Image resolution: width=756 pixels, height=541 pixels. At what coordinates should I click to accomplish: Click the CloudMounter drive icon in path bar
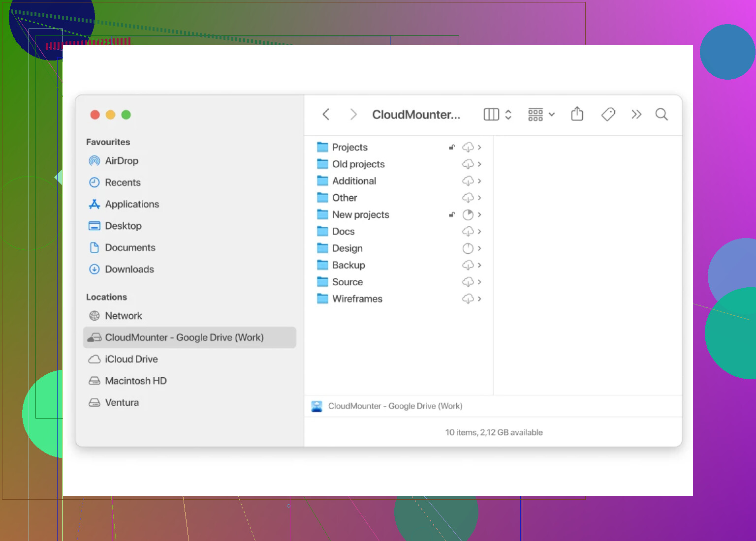pyautogui.click(x=317, y=406)
